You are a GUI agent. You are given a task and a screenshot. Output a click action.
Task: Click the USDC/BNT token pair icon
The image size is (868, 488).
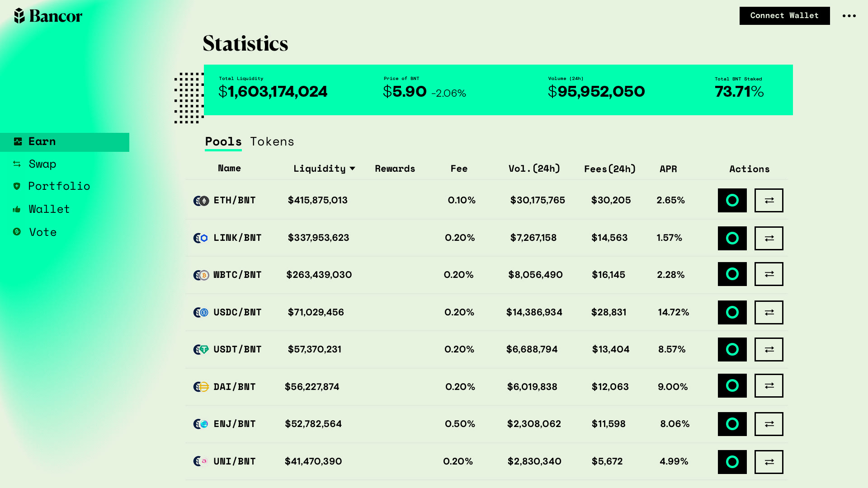coord(201,312)
